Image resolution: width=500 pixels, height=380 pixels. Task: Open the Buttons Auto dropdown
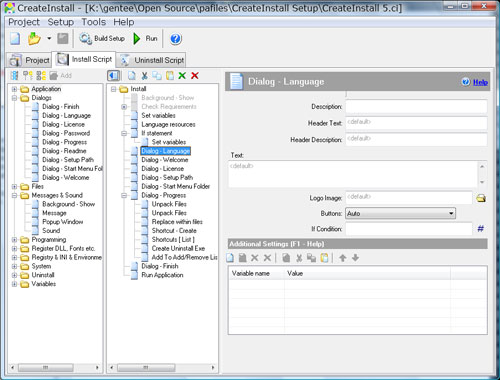pyautogui.click(x=400, y=213)
